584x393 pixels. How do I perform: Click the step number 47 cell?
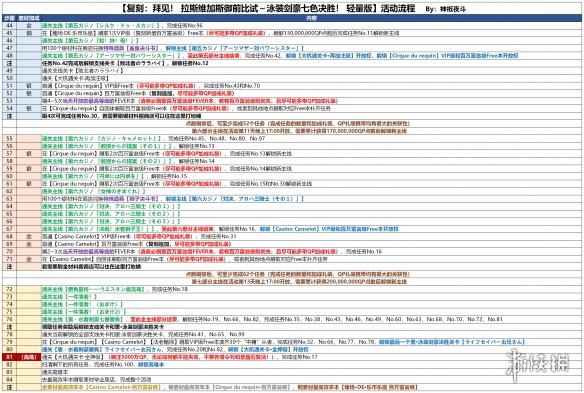pos(9,48)
